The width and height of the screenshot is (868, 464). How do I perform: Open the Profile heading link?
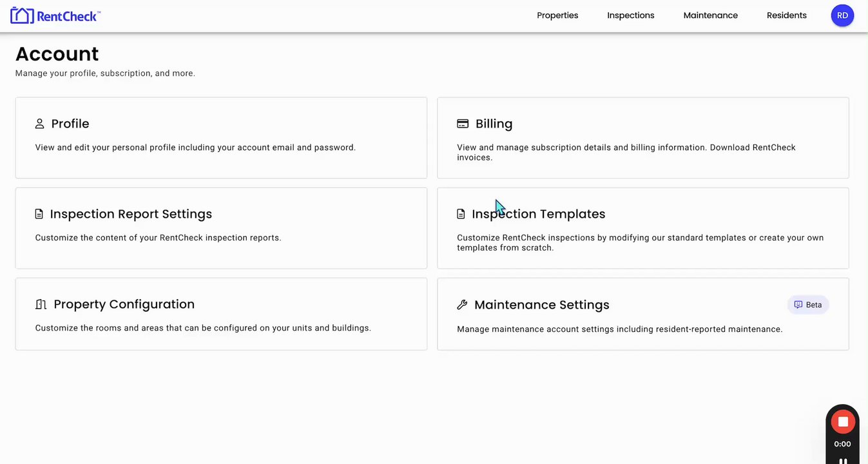[70, 124]
